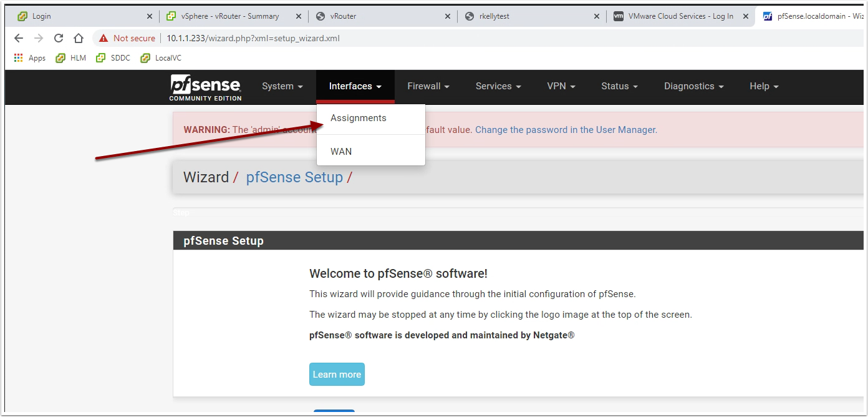Open the Status dropdown menu
Screen dimensions: 868x417
pyautogui.click(x=619, y=86)
